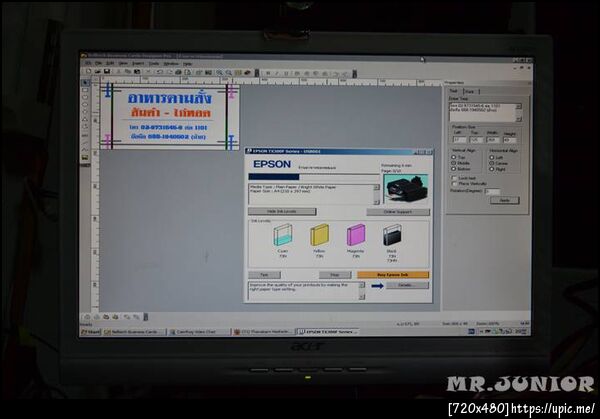Click the Zoom Out magnifier icon

click(x=228, y=72)
